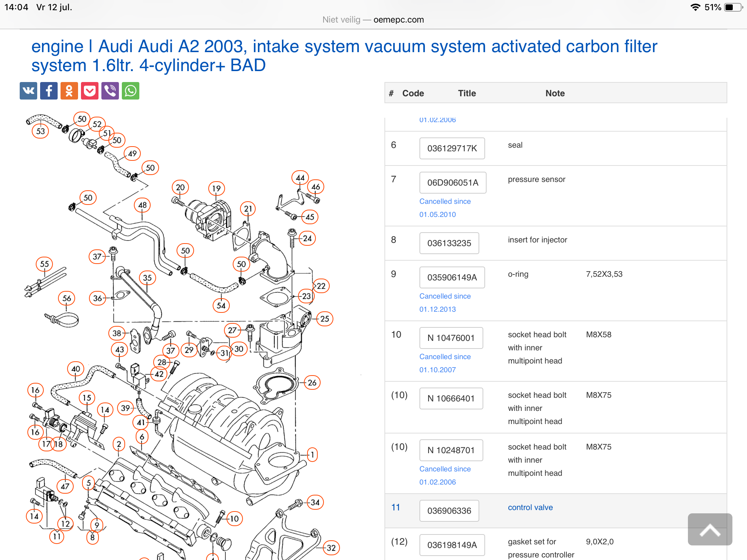Select diagram callout 42
747x560 pixels.
coord(159,374)
